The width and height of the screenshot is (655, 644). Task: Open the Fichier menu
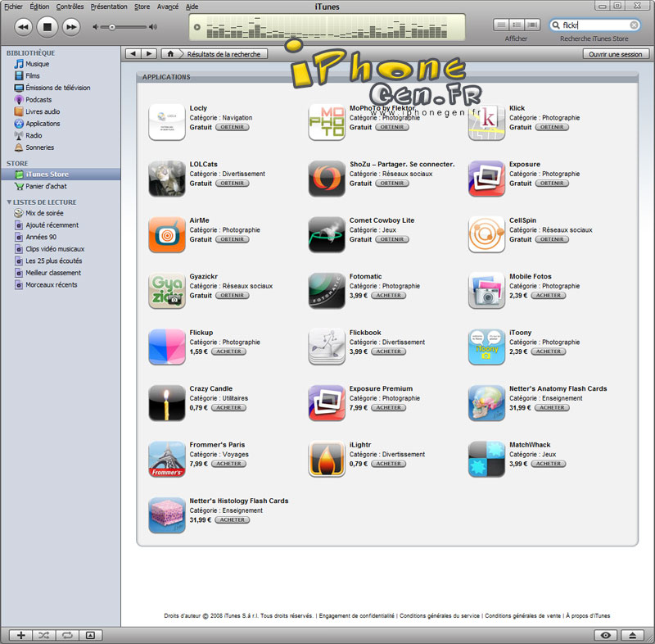click(x=13, y=7)
